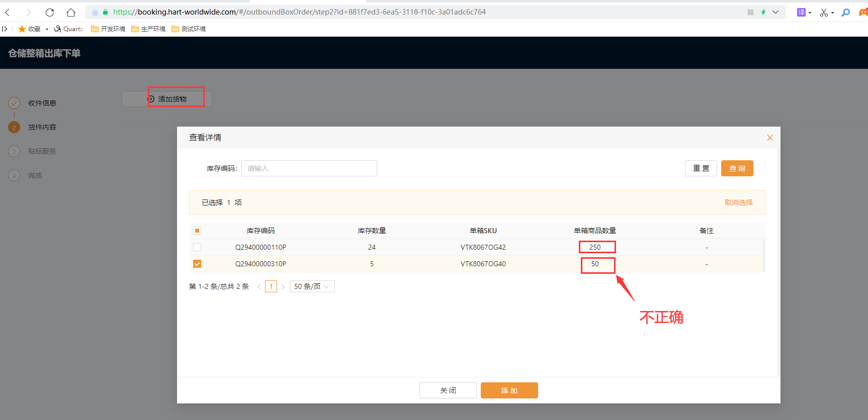Screen dimensions: 868x420
Task: Open the 测试环境 bookmark folder
Action: pyautogui.click(x=189, y=29)
